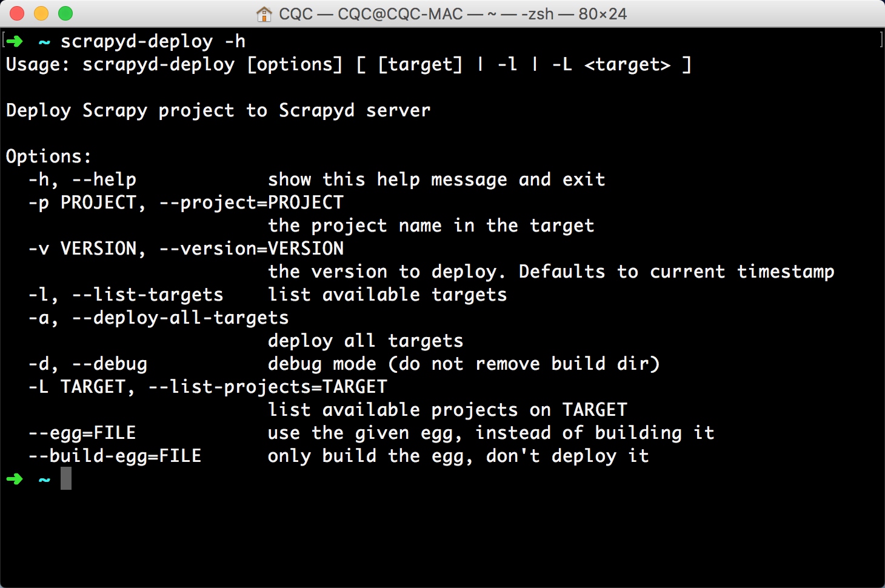
Task: Click the window title text CQC@CQC-MAC
Action: coord(400,13)
